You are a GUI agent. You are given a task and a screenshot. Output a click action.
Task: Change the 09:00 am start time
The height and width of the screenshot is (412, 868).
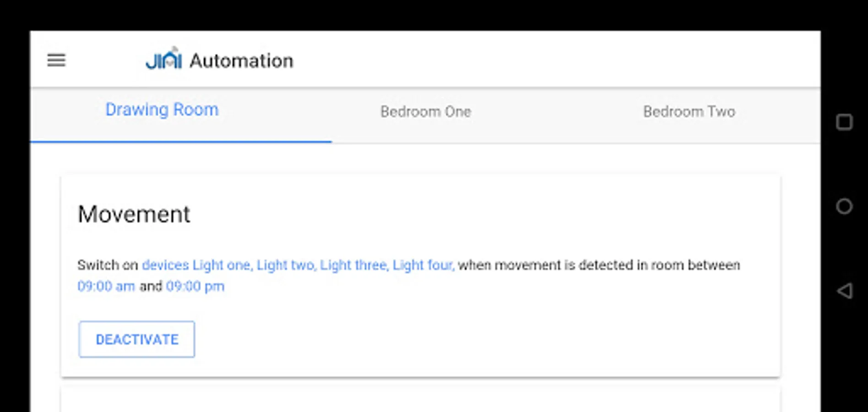(106, 287)
